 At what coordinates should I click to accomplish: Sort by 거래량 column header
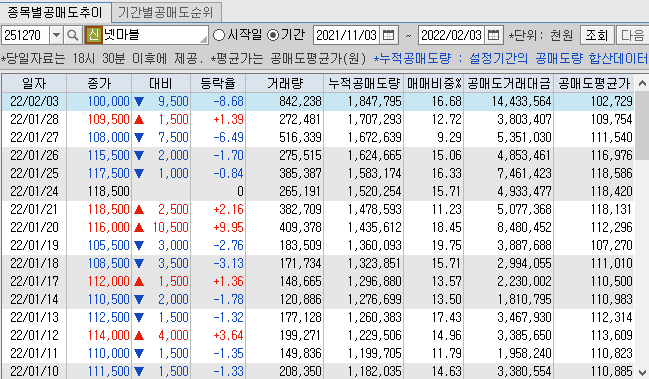click(285, 84)
